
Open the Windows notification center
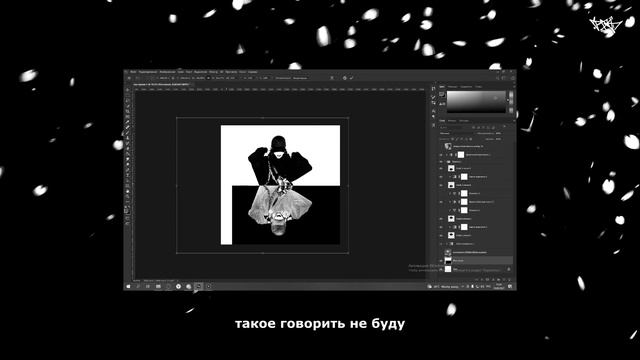(x=510, y=287)
